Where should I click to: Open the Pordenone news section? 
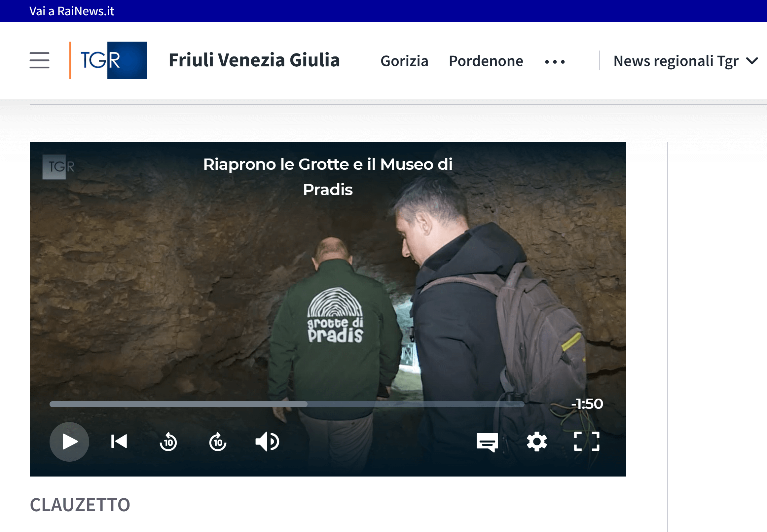pos(486,61)
